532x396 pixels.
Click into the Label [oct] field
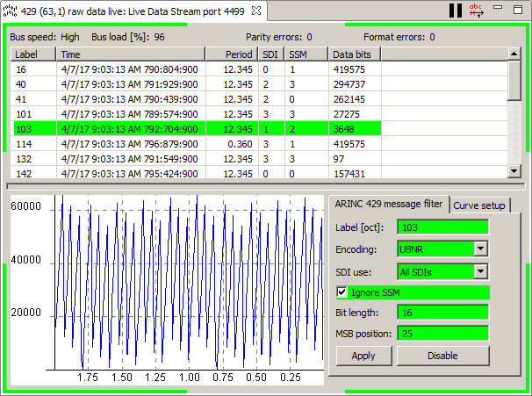pos(442,227)
